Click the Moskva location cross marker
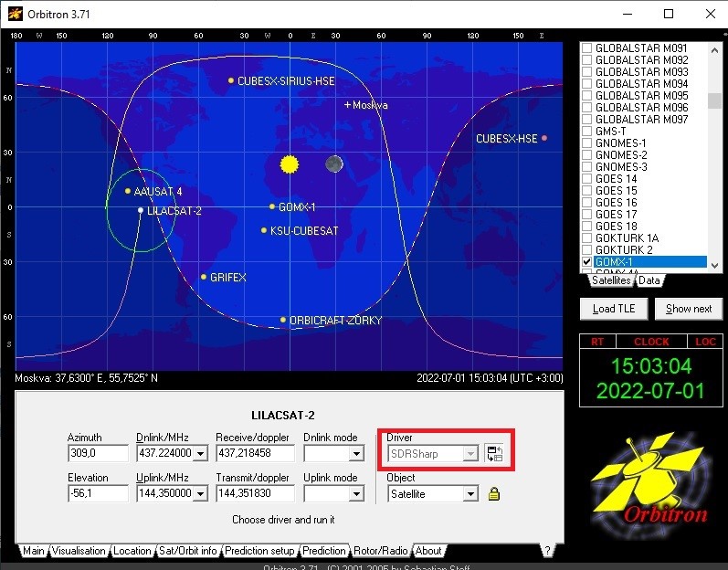 point(347,105)
